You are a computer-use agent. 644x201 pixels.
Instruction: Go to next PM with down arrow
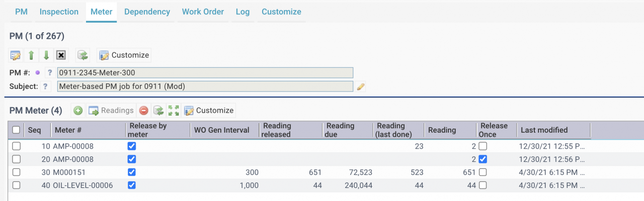(46, 55)
